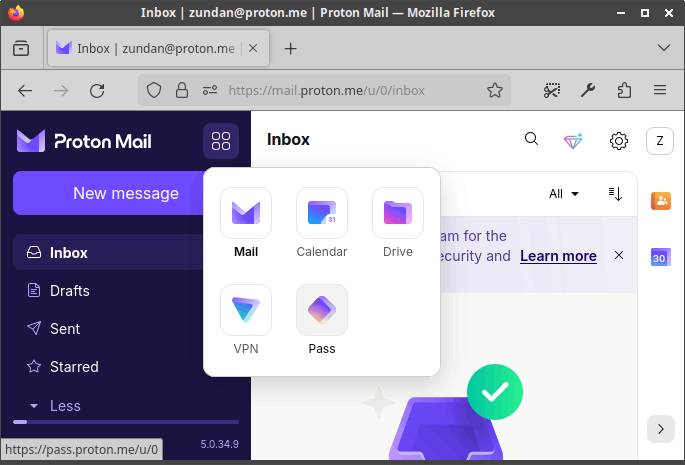Open the Drafts folder
This screenshot has height=465, width=685.
tap(126, 291)
